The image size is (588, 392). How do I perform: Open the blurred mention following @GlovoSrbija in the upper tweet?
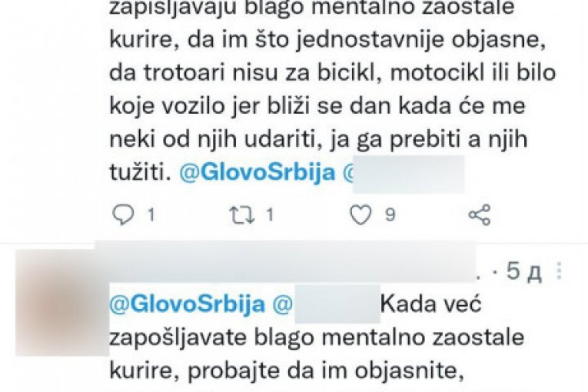[x=404, y=174]
